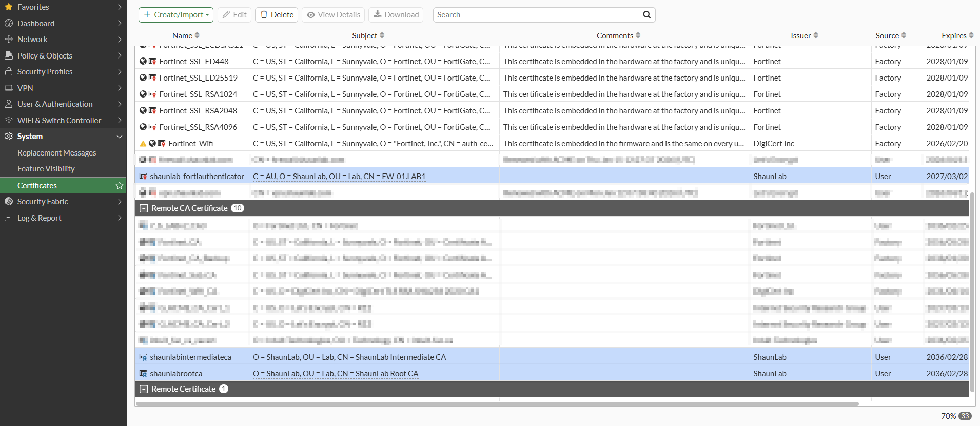Sort by Issuer column arrows
This screenshot has height=426, width=980.
(x=816, y=35)
